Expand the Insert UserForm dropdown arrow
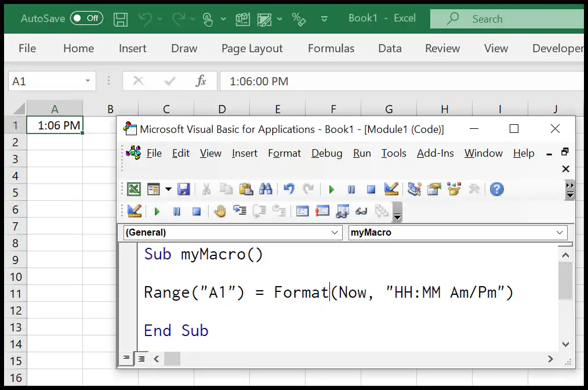Viewport: 588px width, 390px height. click(168, 189)
